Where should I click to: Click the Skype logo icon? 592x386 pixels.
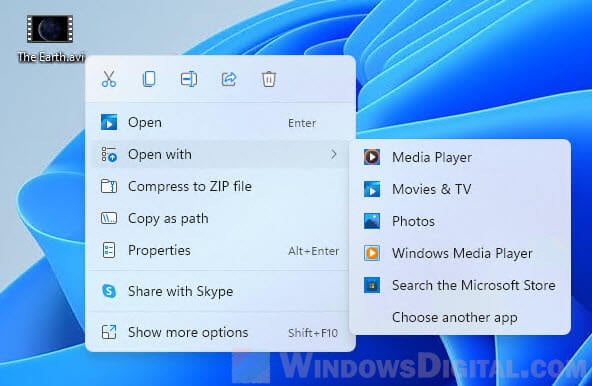pyautogui.click(x=109, y=291)
